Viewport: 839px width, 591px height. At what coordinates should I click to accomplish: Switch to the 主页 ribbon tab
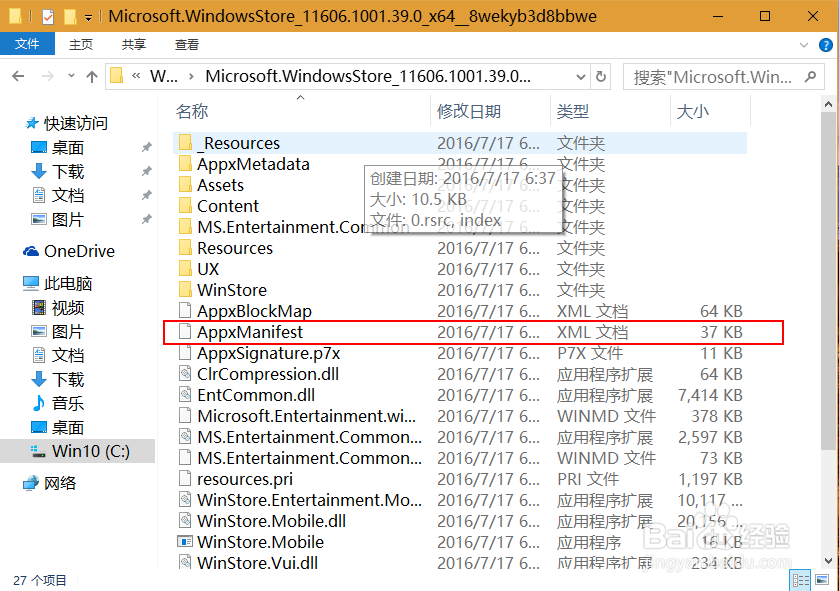81,44
